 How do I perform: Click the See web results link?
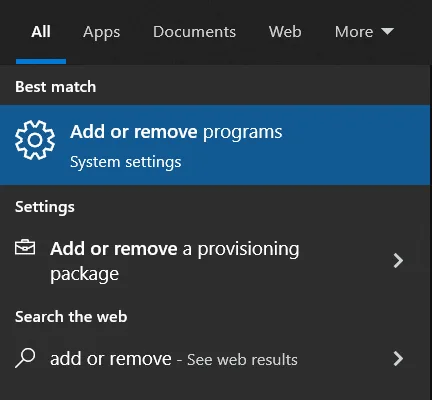tap(242, 360)
